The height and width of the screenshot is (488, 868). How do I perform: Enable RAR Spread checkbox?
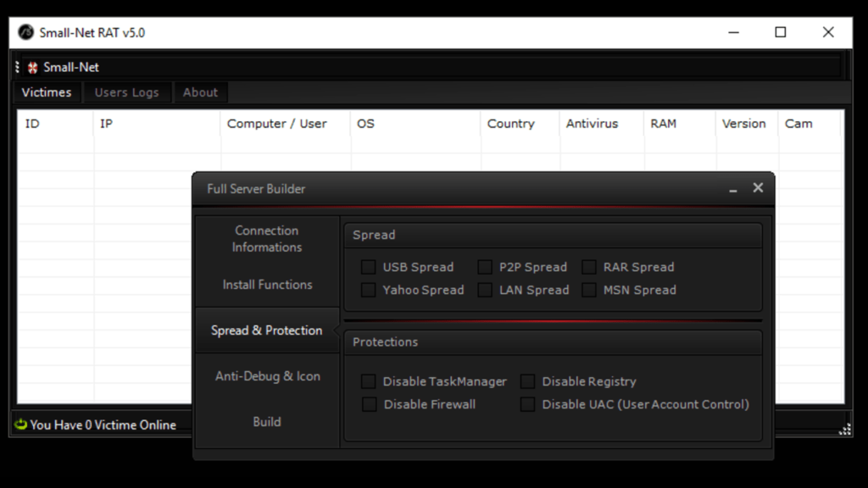589,267
